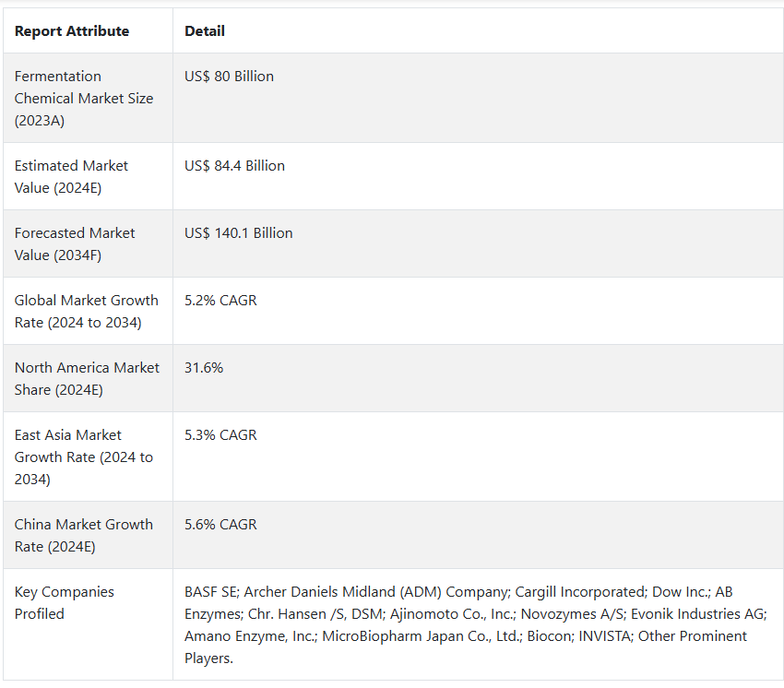Click the Forecasted Market Value (2034F) label
The image size is (784, 688).
(x=75, y=244)
